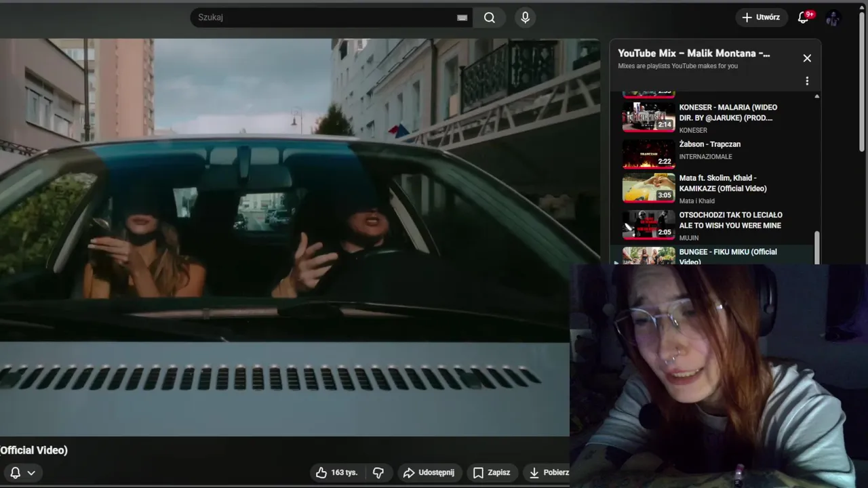Click the MUJIN channel name
The height and width of the screenshot is (488, 868).
pos(689,238)
